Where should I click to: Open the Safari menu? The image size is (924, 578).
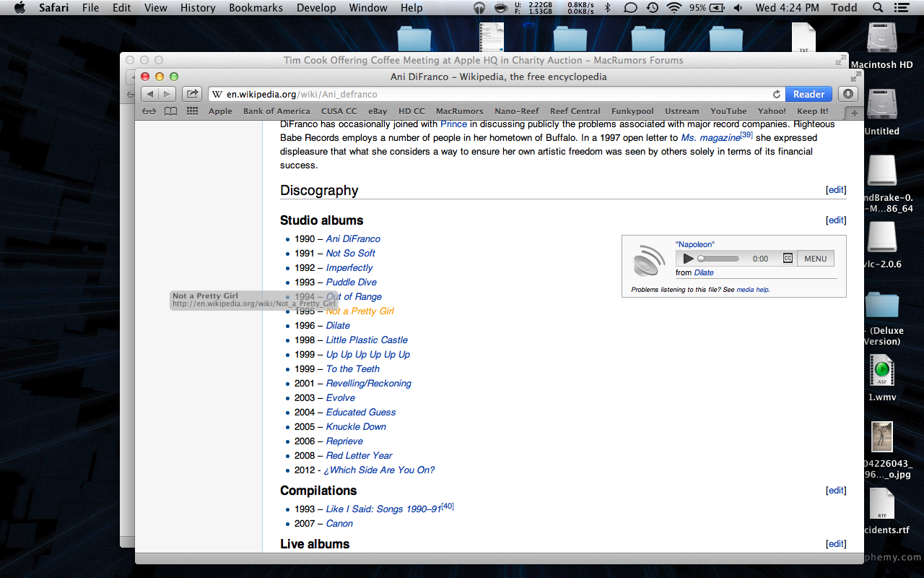point(54,8)
